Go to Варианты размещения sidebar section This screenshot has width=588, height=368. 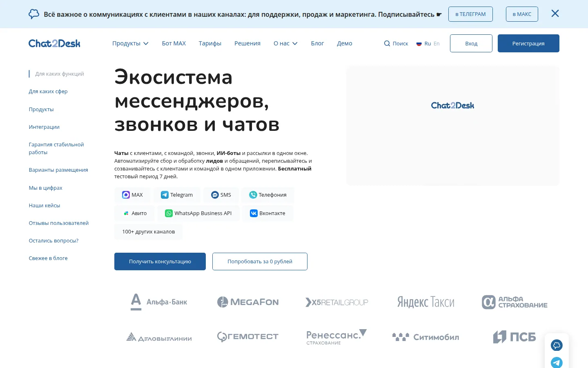pyautogui.click(x=58, y=170)
